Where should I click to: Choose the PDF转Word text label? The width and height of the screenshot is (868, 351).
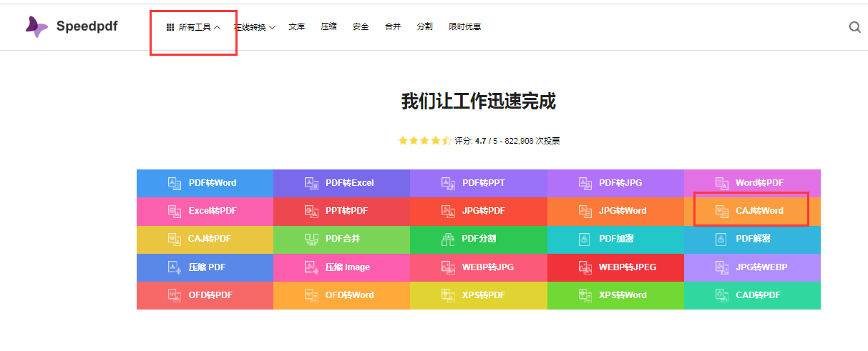pos(213,183)
